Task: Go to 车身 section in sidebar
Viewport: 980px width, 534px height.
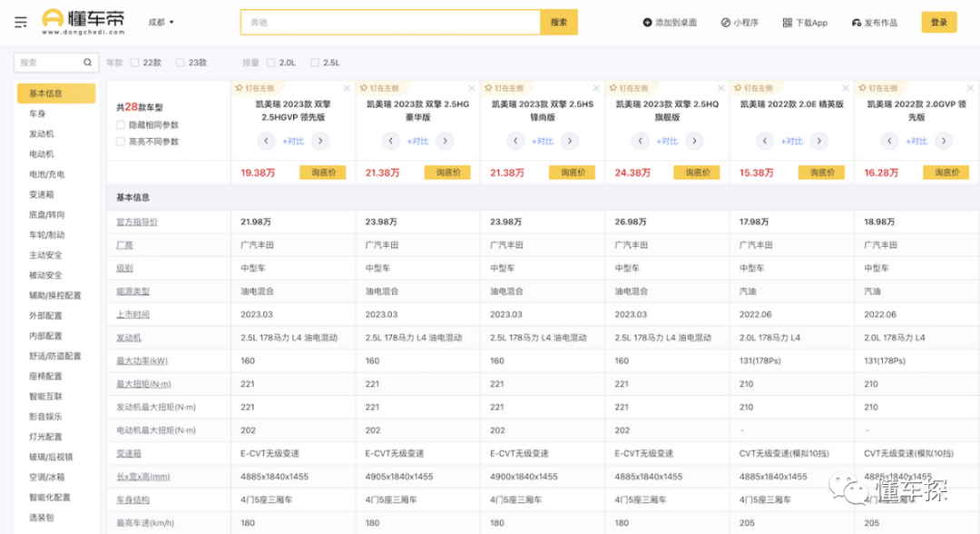Action: tap(37, 114)
